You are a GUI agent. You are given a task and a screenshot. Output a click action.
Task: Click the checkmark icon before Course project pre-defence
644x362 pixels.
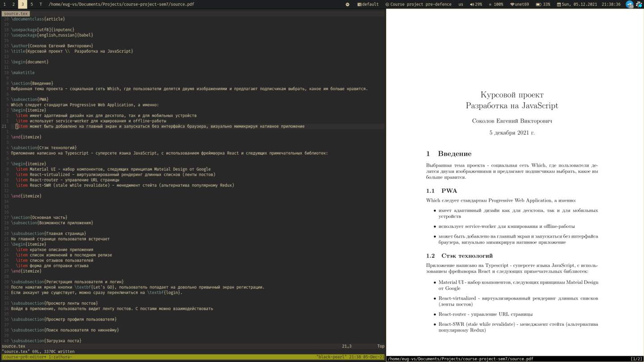[x=387, y=4]
